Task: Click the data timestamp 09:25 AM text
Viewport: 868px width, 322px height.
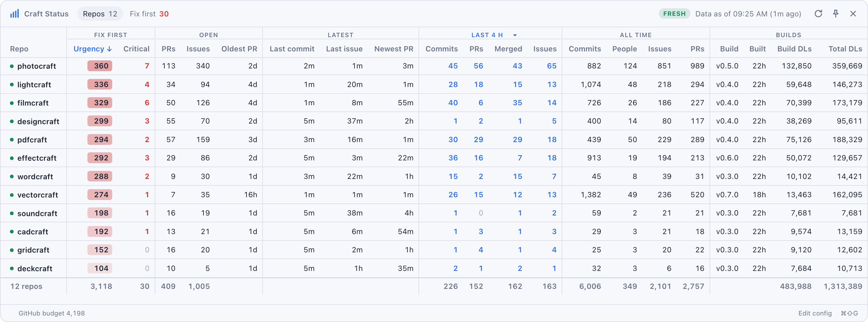Action: pos(748,14)
